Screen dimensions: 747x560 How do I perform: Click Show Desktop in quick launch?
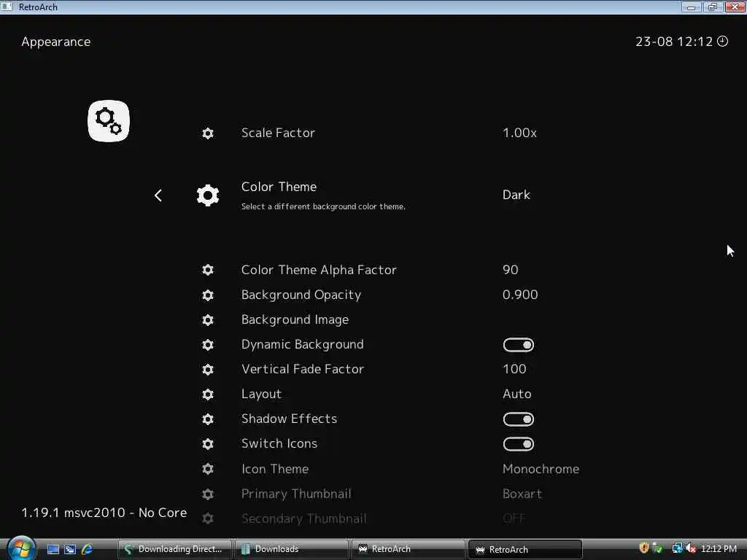click(x=53, y=549)
